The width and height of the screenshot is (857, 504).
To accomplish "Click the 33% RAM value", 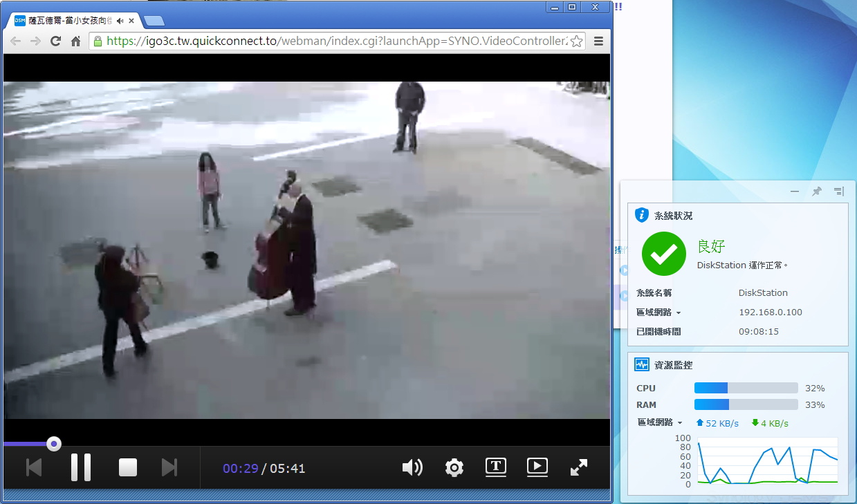I will 815,405.
